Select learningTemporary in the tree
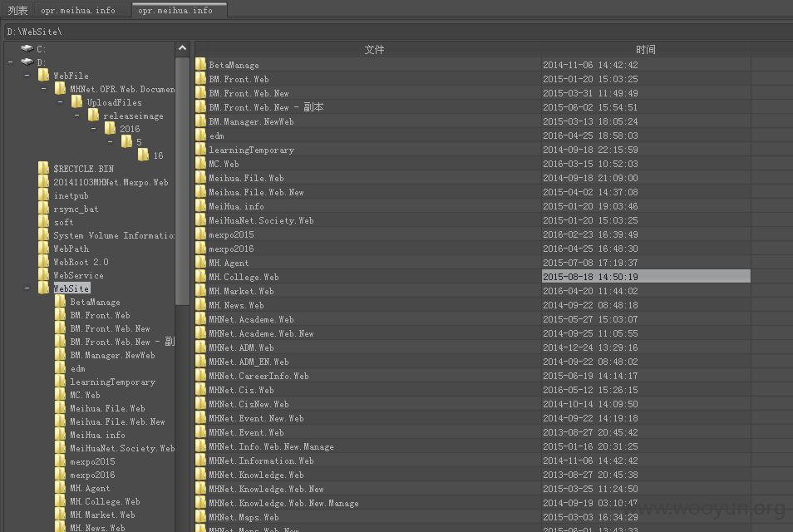Viewport: 793px width, 532px height. pos(112,382)
